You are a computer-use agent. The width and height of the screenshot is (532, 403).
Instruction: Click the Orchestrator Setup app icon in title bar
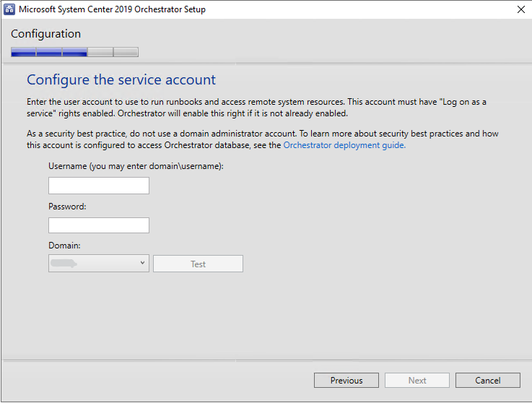[9, 9]
